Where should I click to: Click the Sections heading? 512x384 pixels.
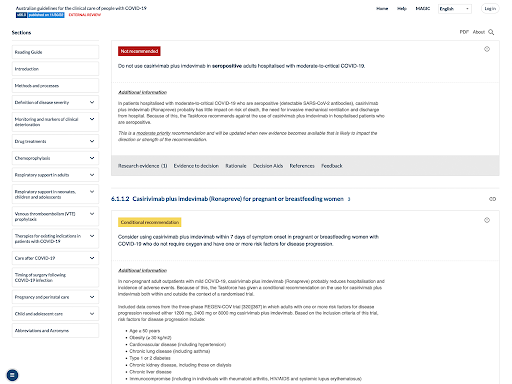tap(21, 32)
